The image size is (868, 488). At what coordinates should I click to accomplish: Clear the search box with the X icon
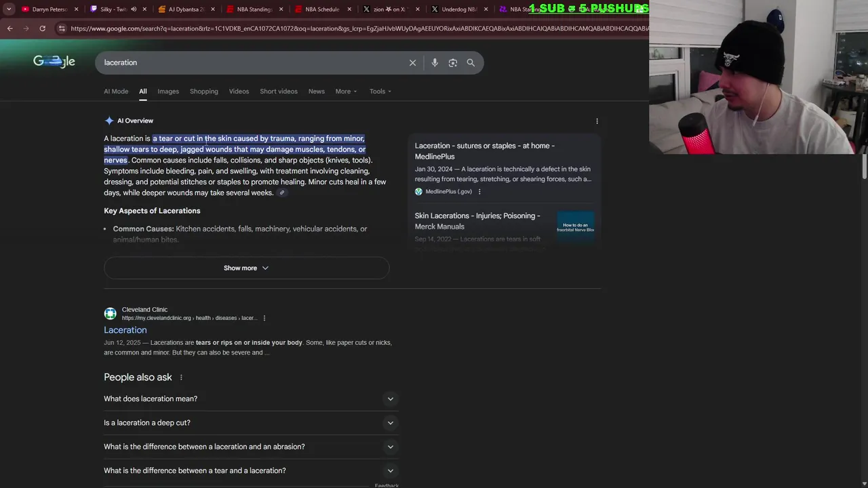click(x=412, y=62)
